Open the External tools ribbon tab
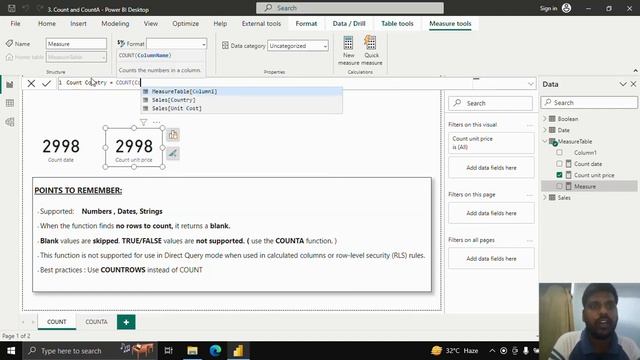640x360 pixels. click(x=261, y=24)
